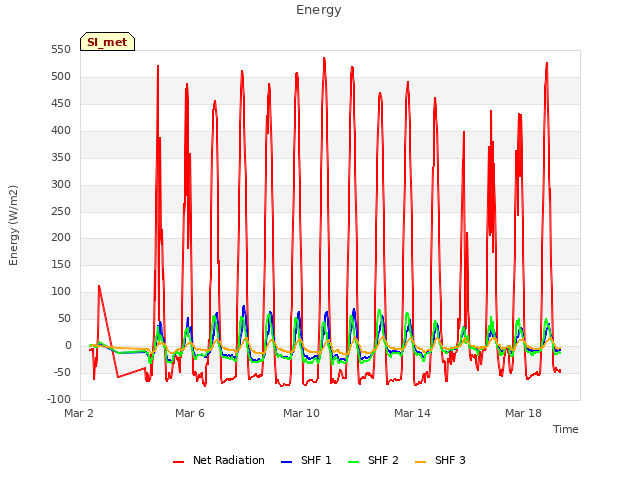The width and height of the screenshot is (640, 480).
Task: Click the 550 y-axis tick label
Action: [61, 50]
